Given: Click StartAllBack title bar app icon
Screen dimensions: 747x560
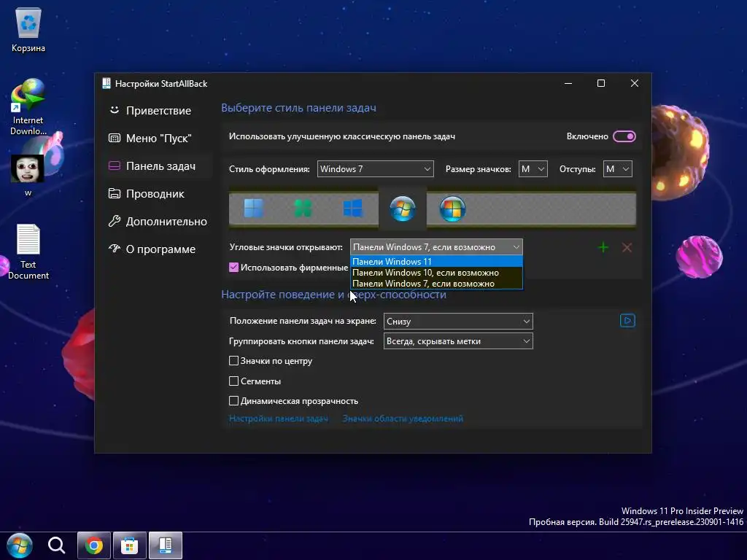Looking at the screenshot, I should (107, 83).
